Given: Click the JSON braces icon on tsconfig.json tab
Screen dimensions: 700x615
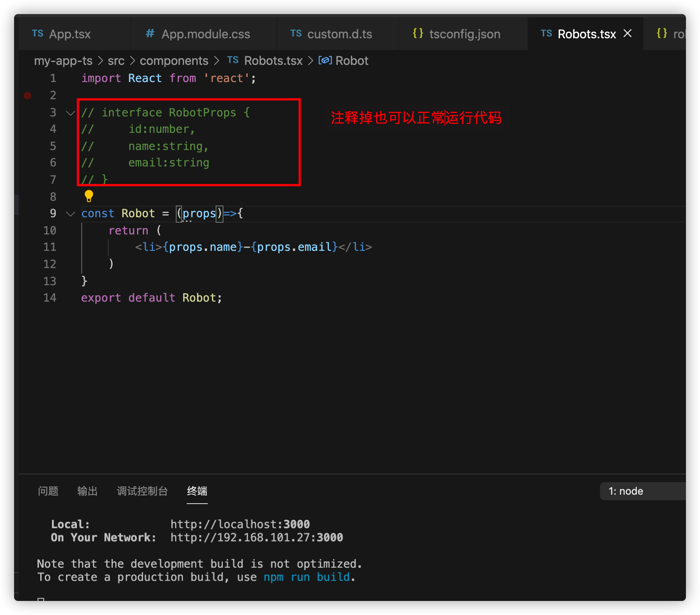Looking at the screenshot, I should click(418, 34).
